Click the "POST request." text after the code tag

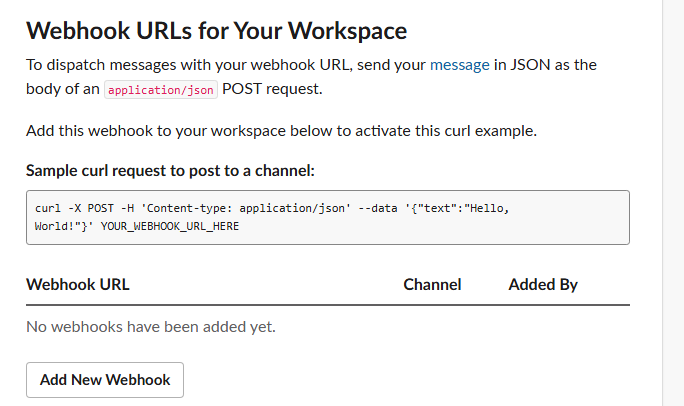[272, 89]
